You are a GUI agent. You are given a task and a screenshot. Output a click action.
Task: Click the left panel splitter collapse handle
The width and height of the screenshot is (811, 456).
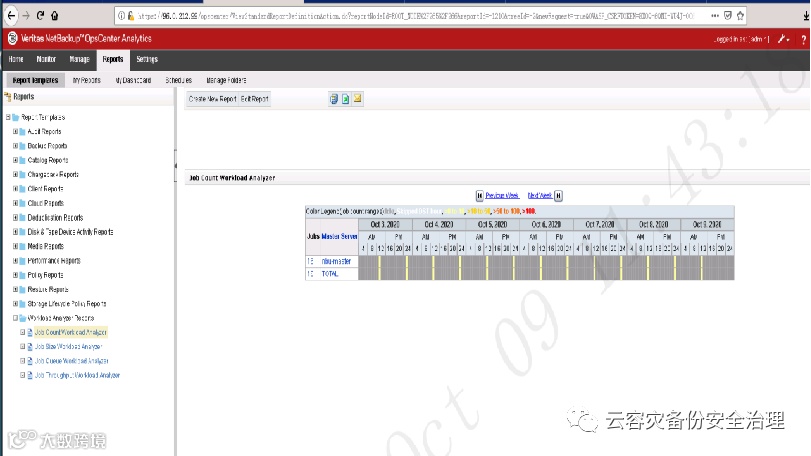(175, 165)
